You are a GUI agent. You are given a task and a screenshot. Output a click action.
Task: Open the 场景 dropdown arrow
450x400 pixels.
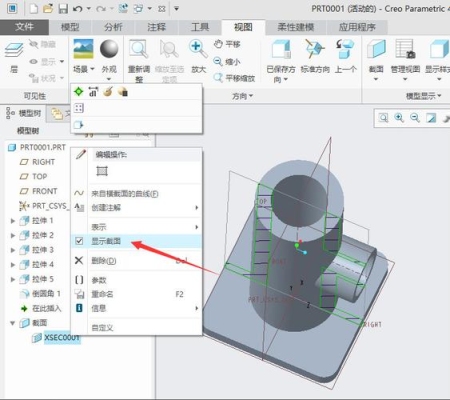click(92, 69)
